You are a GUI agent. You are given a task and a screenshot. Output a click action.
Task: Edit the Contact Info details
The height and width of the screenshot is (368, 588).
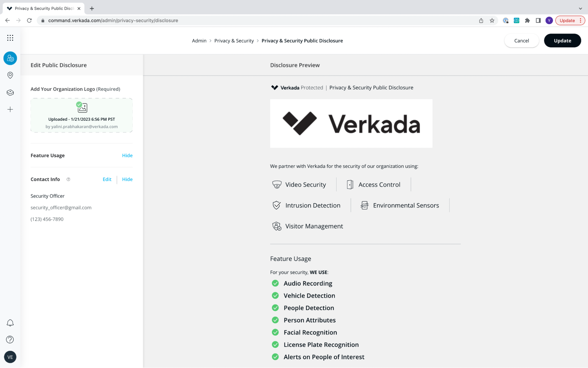coord(107,179)
